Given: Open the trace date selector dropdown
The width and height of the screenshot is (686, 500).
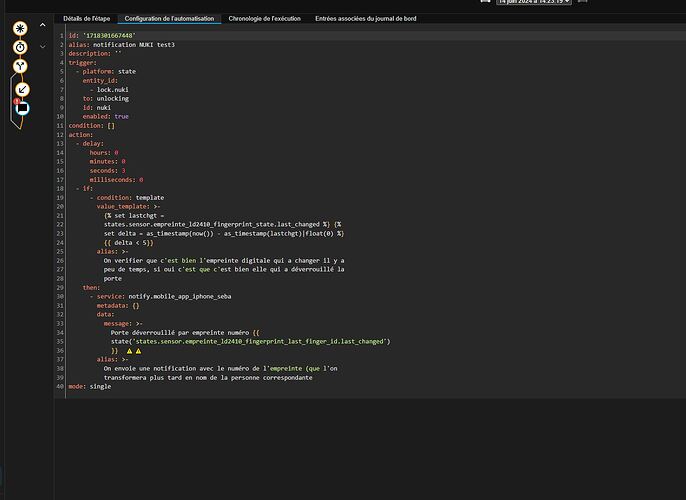Looking at the screenshot, I should click(x=534, y=2).
